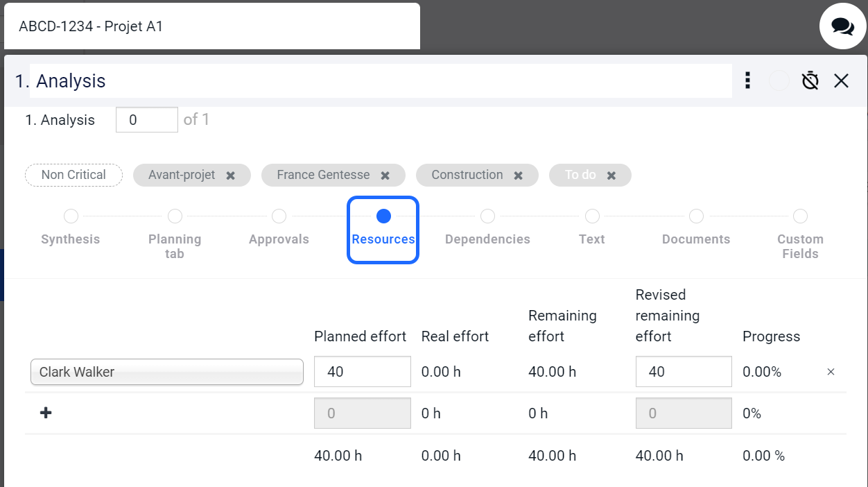
Task: Click Clark Walker's 40.00 h remaining effort
Action: pos(552,372)
